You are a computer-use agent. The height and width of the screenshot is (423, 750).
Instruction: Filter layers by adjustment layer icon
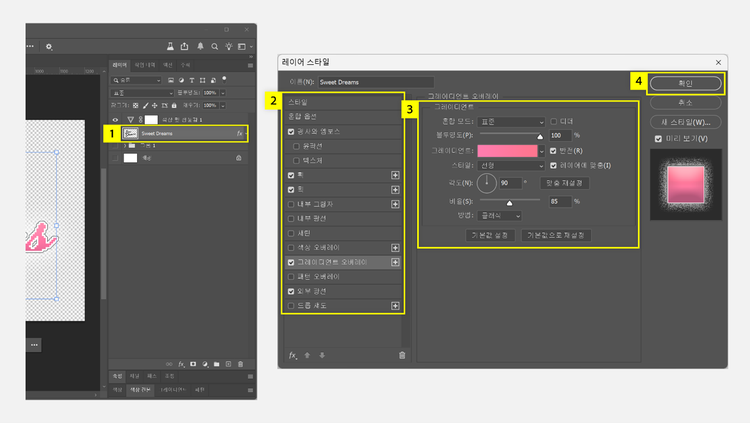click(x=181, y=80)
